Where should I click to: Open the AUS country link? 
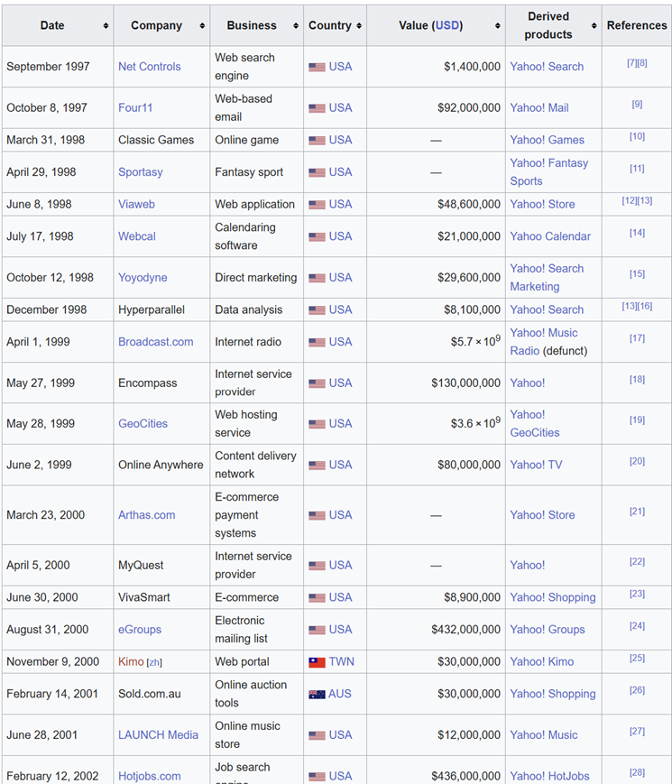click(340, 694)
